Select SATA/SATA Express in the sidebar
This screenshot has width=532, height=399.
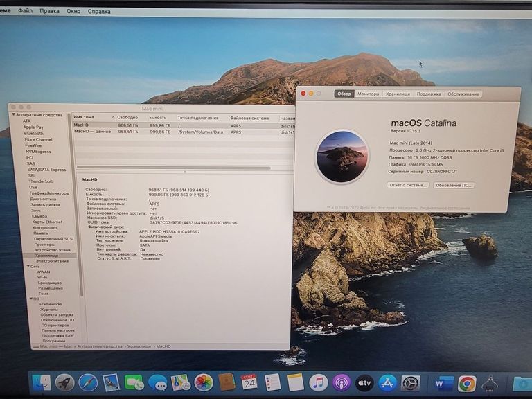click(47, 170)
